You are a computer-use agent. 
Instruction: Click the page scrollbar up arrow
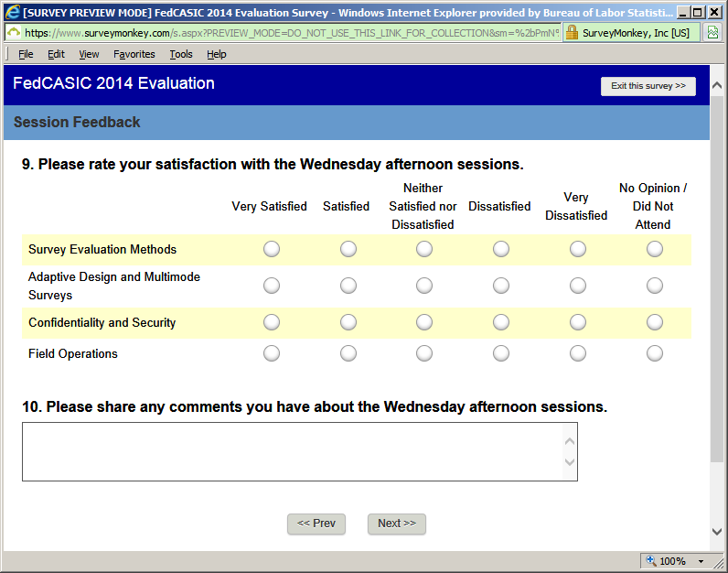(x=717, y=85)
